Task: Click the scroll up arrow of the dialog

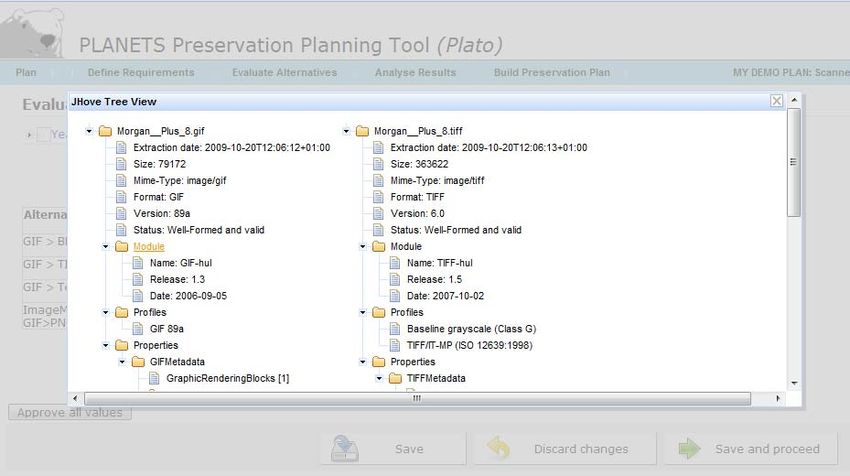Action: [x=794, y=100]
